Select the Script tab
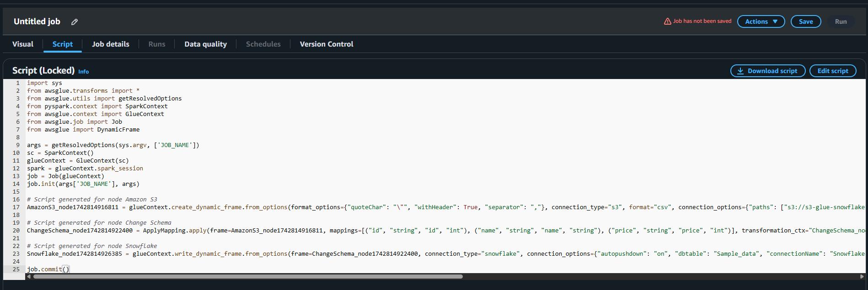The height and width of the screenshot is (290, 868). (63, 44)
